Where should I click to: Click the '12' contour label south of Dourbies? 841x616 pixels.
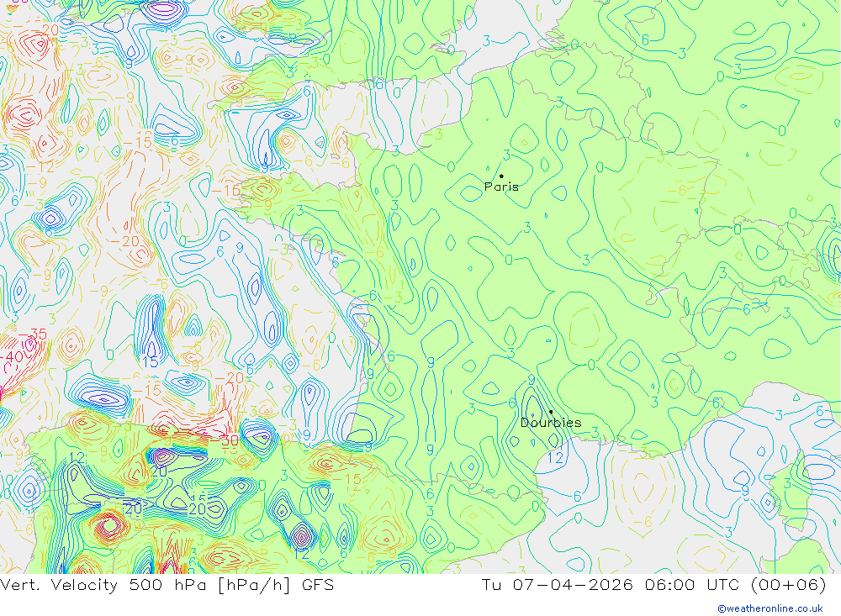click(x=555, y=457)
